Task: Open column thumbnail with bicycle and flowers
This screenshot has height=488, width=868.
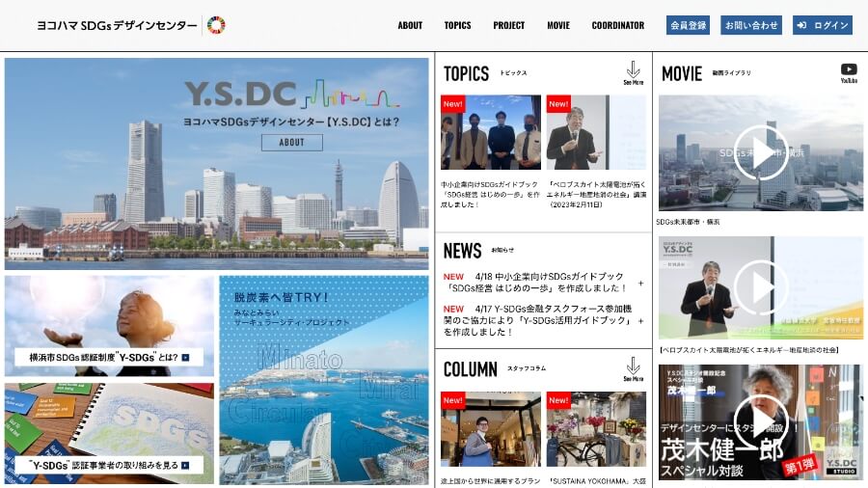Action: (x=596, y=429)
